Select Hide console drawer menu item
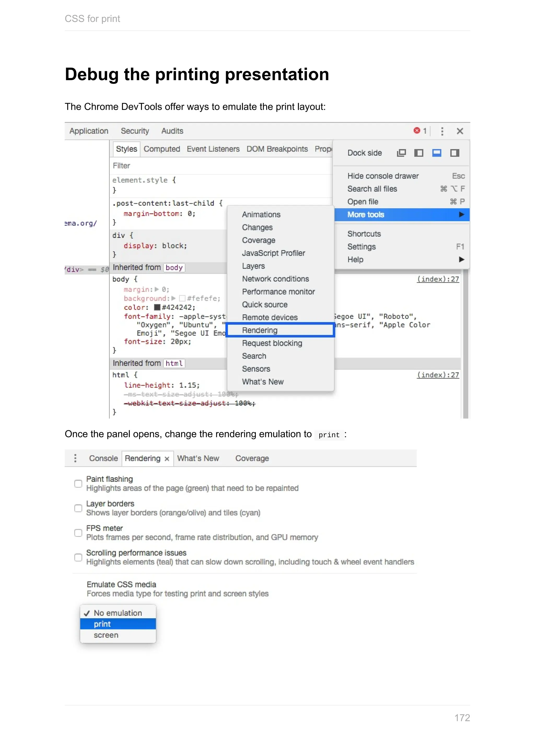This screenshot has height=756, width=535. pos(402,176)
